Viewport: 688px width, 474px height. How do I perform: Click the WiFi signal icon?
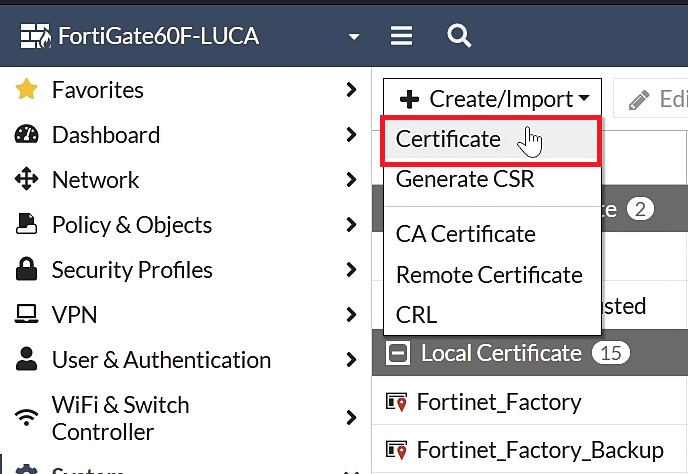pos(26,417)
